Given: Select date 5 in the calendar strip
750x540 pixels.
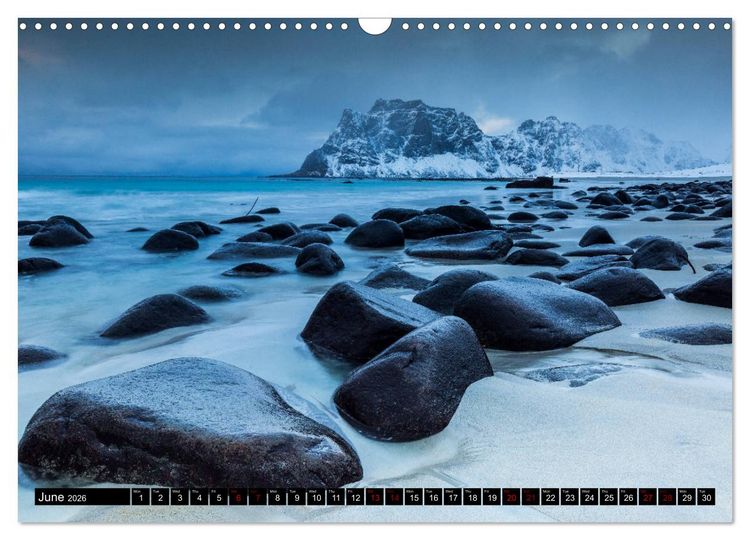Looking at the screenshot, I should (219, 496).
